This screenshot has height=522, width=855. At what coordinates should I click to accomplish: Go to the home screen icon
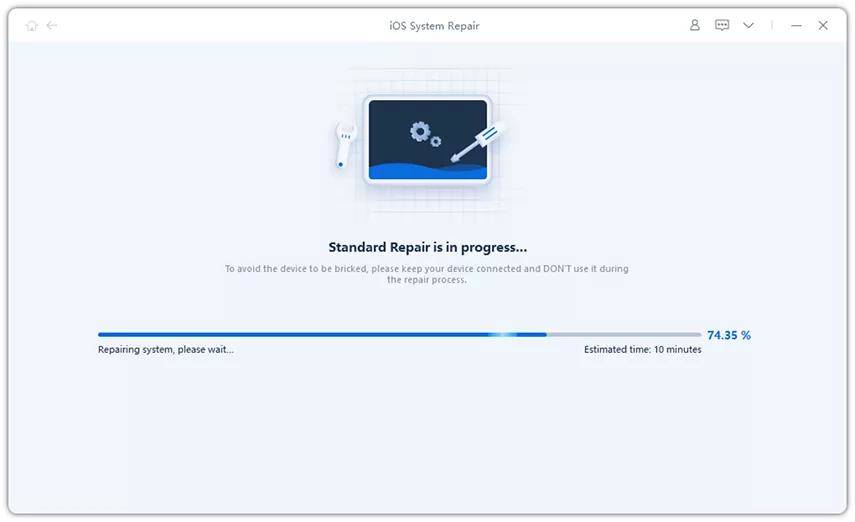(x=32, y=26)
